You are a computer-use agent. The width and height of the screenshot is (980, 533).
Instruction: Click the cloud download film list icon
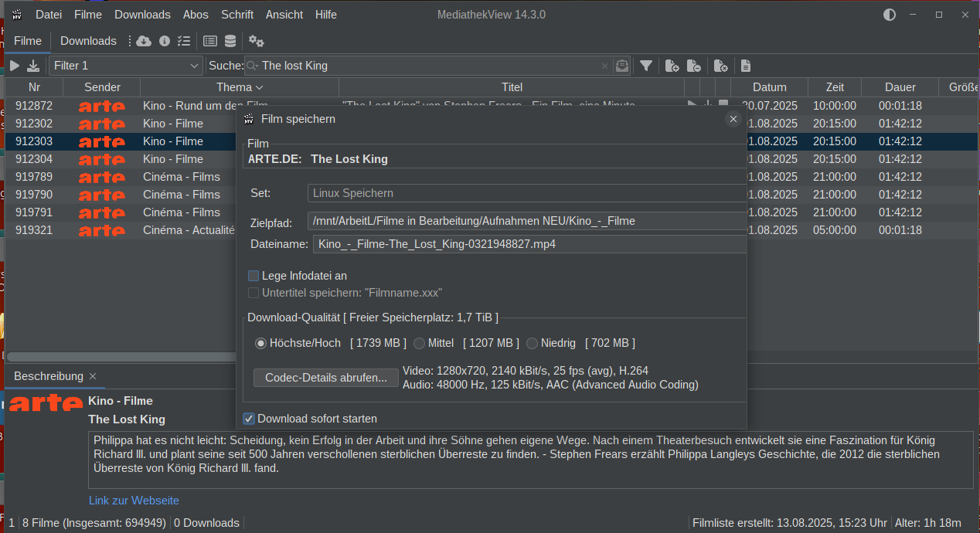(x=144, y=41)
